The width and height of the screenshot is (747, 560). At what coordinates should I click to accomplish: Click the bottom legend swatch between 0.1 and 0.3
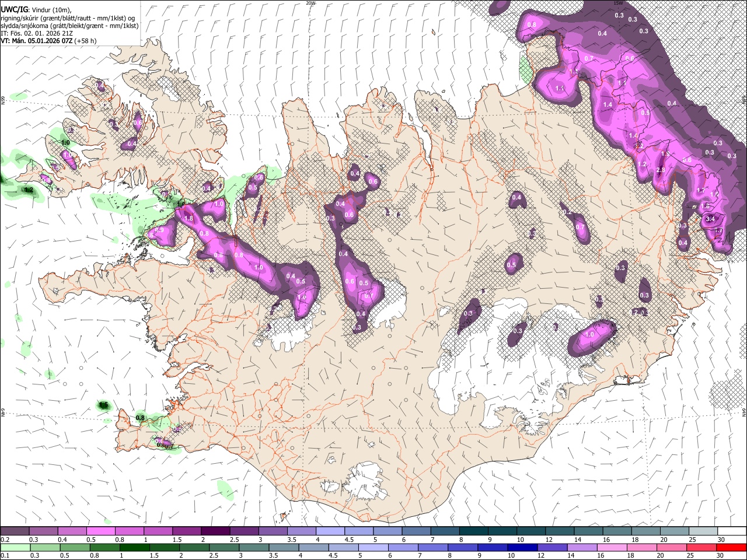click(x=15, y=547)
